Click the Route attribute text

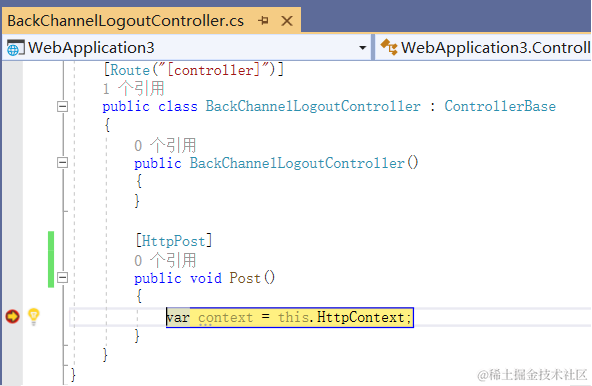coord(130,70)
